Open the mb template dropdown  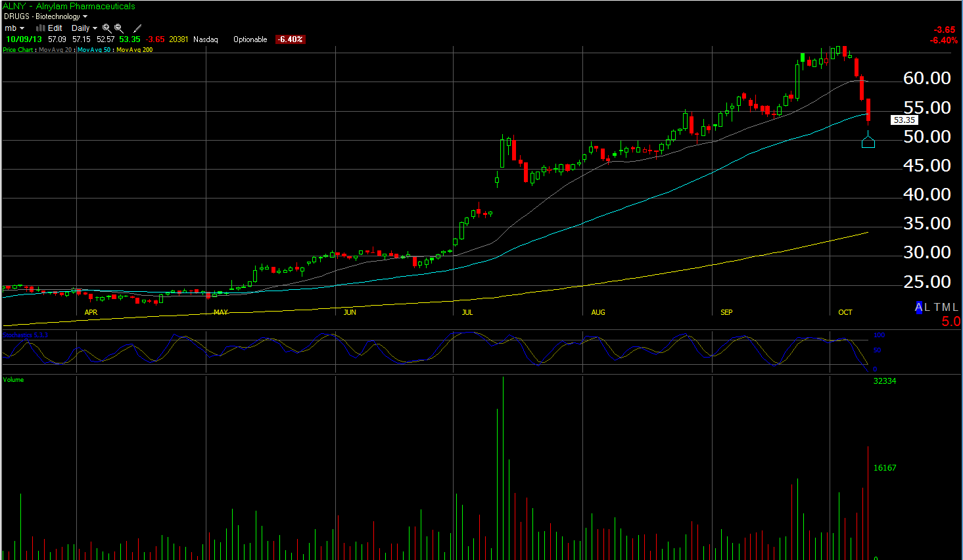14,28
